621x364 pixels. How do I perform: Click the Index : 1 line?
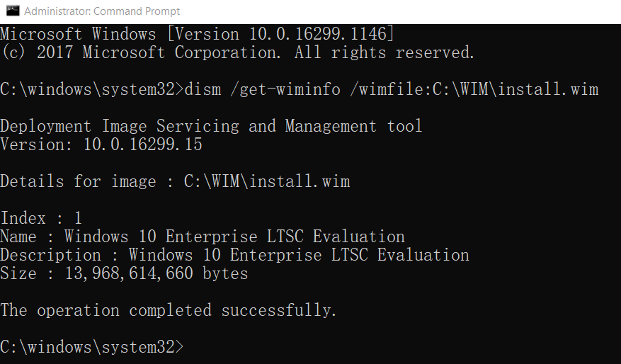[x=41, y=218]
